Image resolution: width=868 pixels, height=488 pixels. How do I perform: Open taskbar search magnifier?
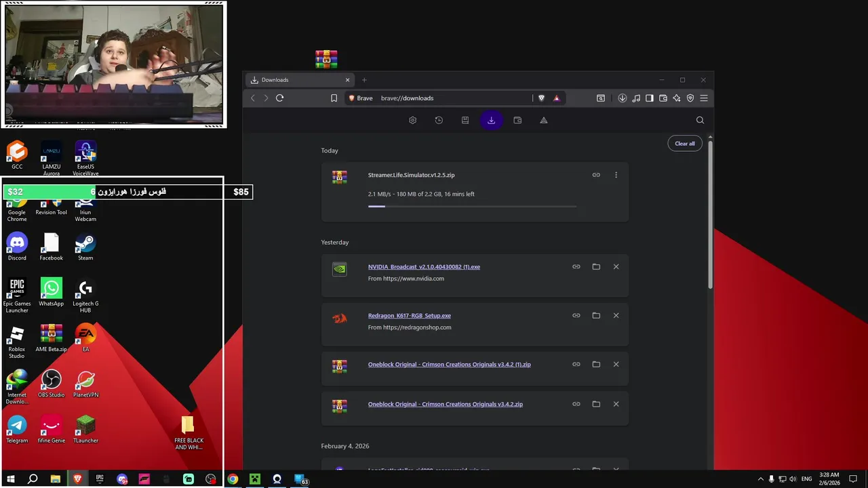pyautogui.click(x=33, y=479)
